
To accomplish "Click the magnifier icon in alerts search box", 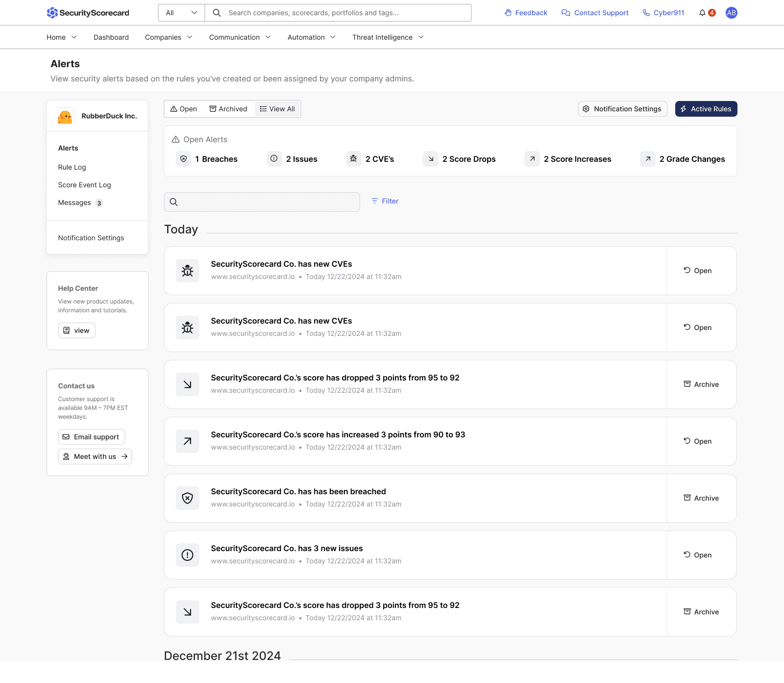I will 173,202.
